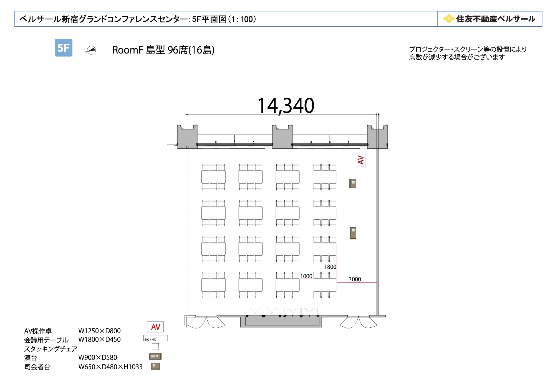Click the Sumitomo Bellesalle flower logo
This screenshot has width=555, height=392.
(x=449, y=19)
